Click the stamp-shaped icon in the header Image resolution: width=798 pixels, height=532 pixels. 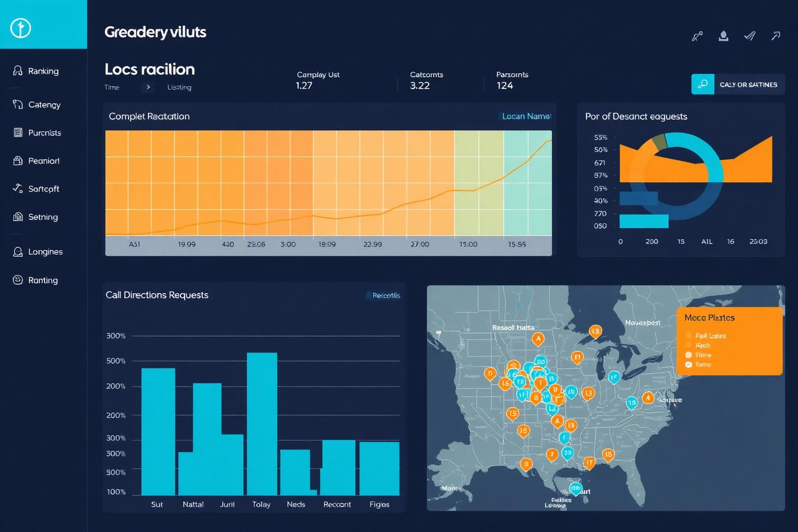tap(724, 36)
